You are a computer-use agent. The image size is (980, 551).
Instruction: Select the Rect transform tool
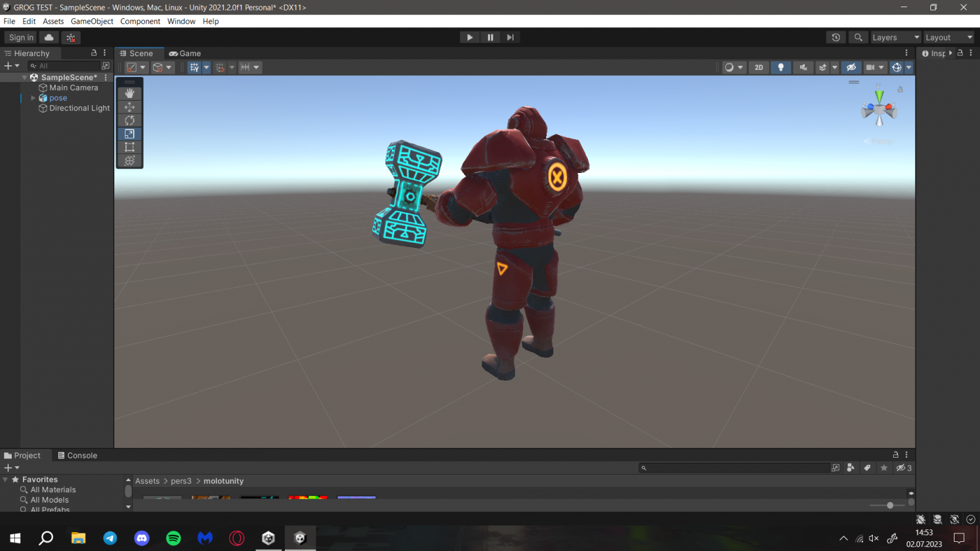pos(129,147)
